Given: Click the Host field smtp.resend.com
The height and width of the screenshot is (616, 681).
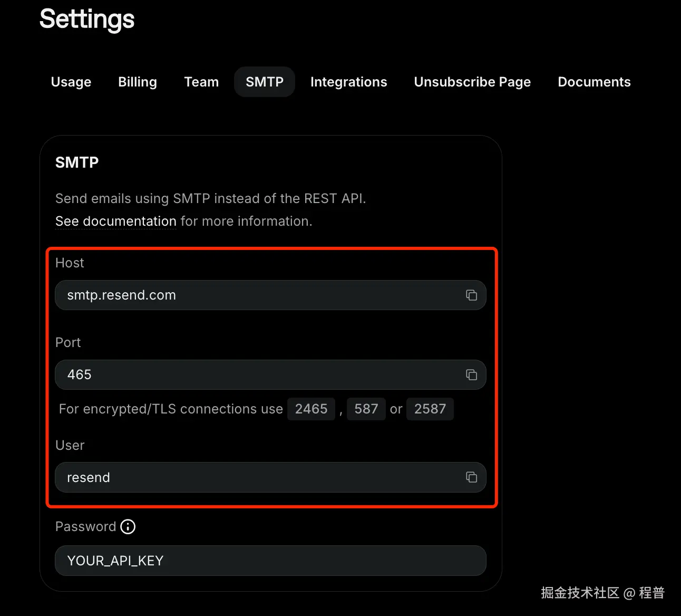Looking at the screenshot, I should [x=253, y=295].
